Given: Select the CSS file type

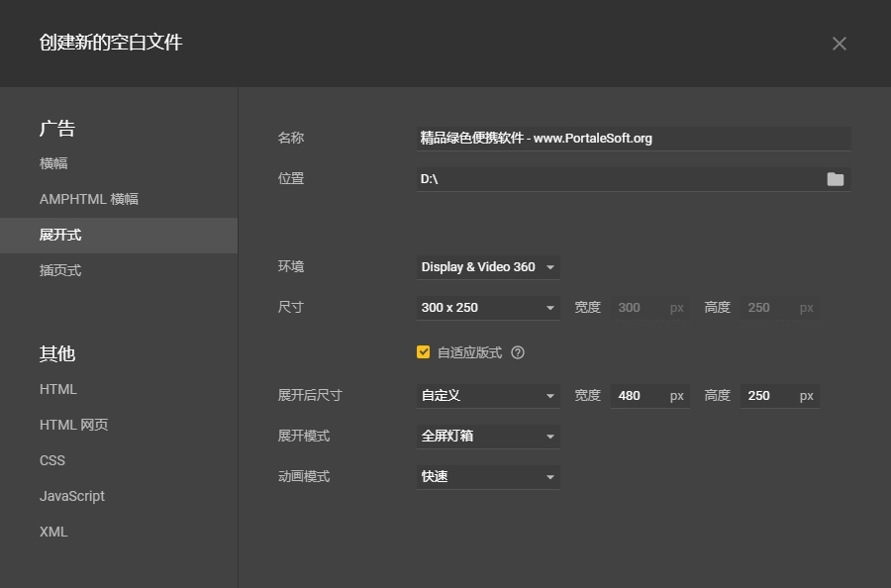Looking at the screenshot, I should pos(51,460).
